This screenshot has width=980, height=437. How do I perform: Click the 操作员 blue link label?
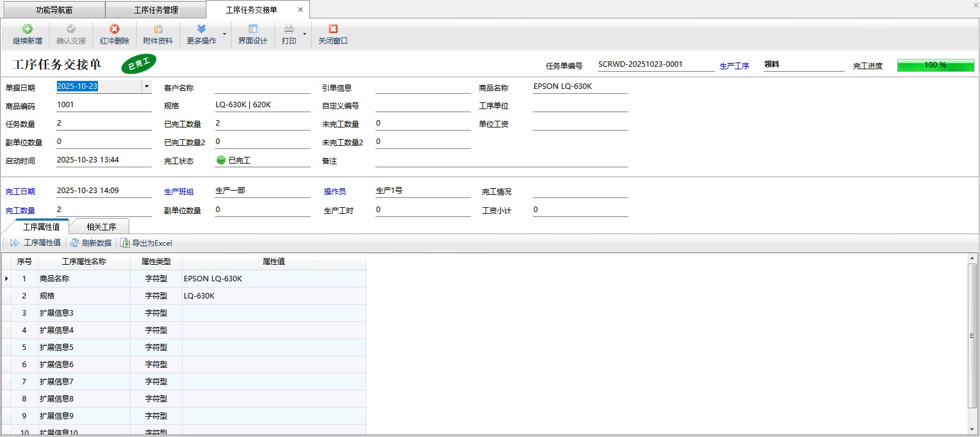(x=335, y=192)
